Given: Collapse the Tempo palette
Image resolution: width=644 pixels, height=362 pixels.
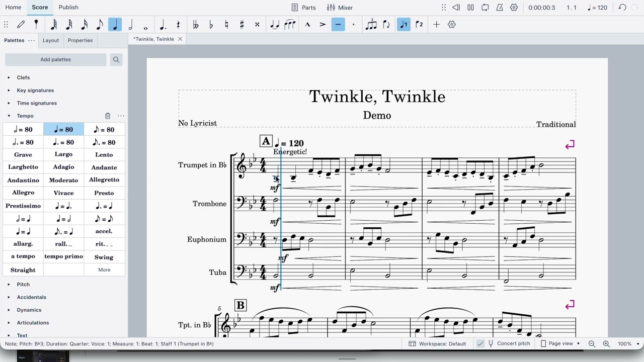Looking at the screenshot, I should coord(9,116).
